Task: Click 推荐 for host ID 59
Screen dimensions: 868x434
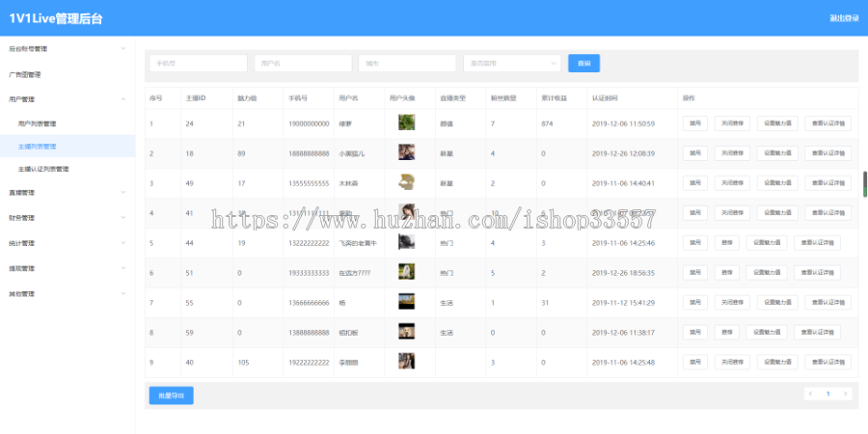Action: [x=726, y=332]
